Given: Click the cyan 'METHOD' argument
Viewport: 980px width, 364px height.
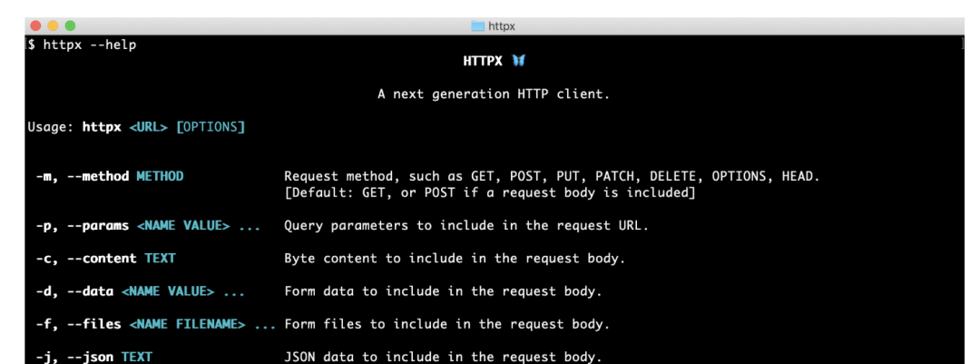Looking at the screenshot, I should tap(160, 176).
